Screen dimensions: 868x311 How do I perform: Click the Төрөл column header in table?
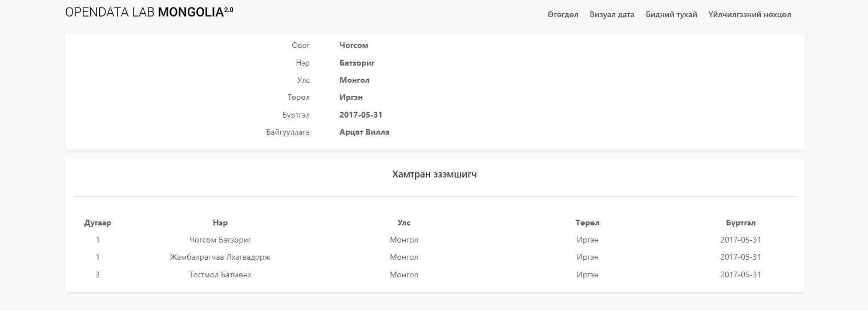click(x=587, y=223)
